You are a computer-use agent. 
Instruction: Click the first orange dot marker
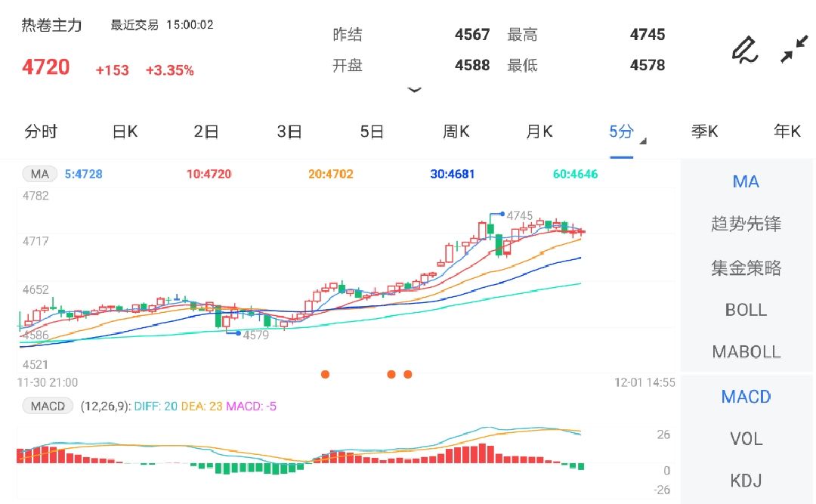pos(326,373)
